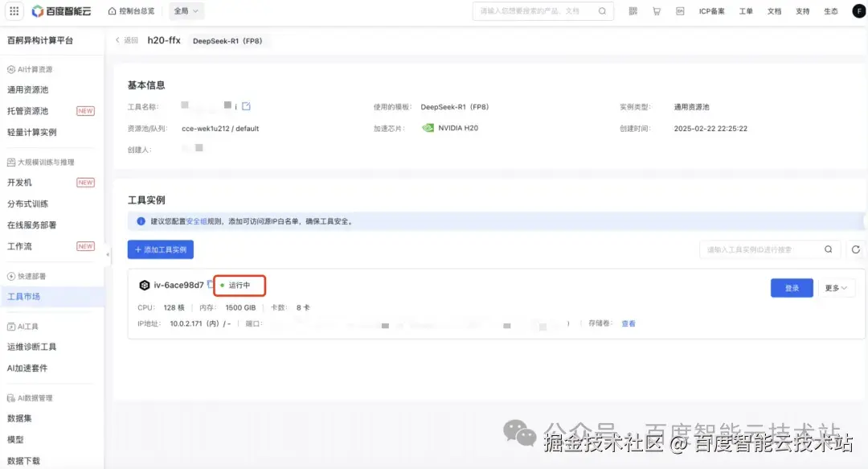This screenshot has height=469, width=868.
Task: Click the blue 登录 button for the instance
Action: click(x=792, y=287)
